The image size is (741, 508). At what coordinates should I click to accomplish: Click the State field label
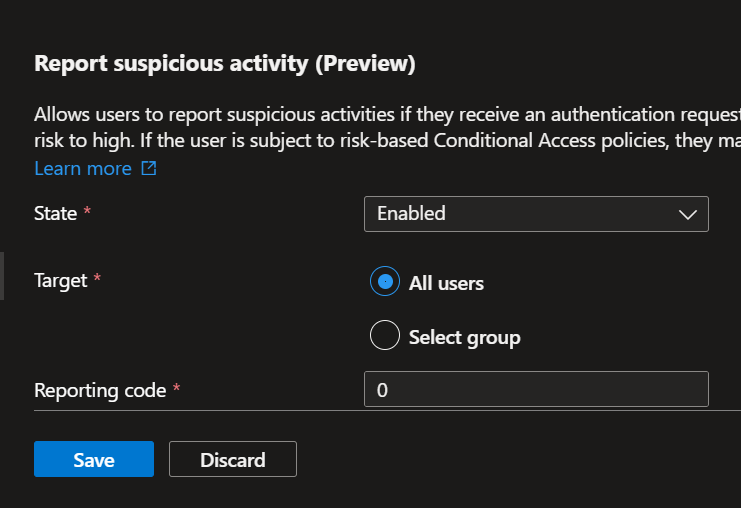pyautogui.click(x=56, y=213)
